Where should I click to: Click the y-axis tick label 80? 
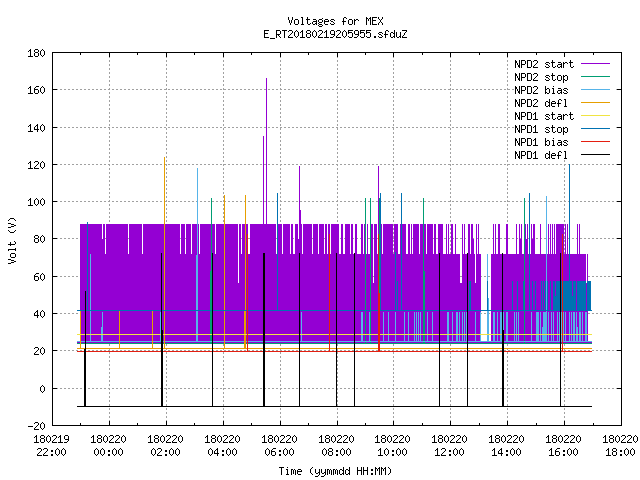point(39,239)
